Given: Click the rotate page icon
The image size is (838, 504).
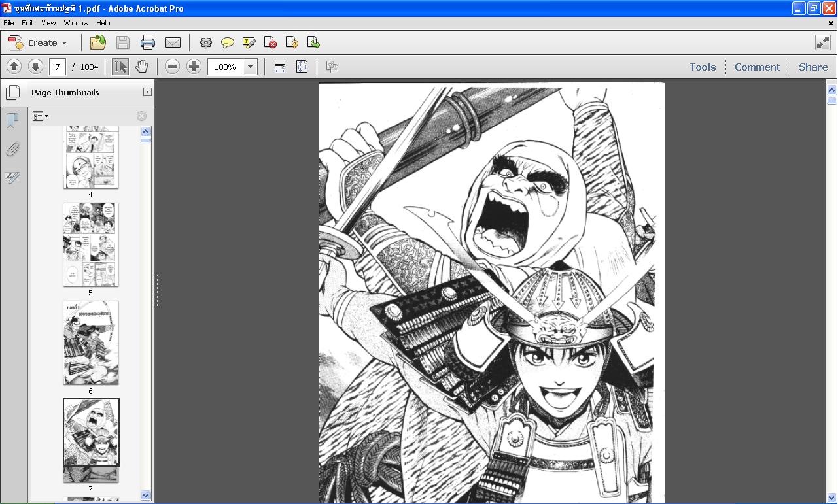Looking at the screenshot, I should click(292, 42).
